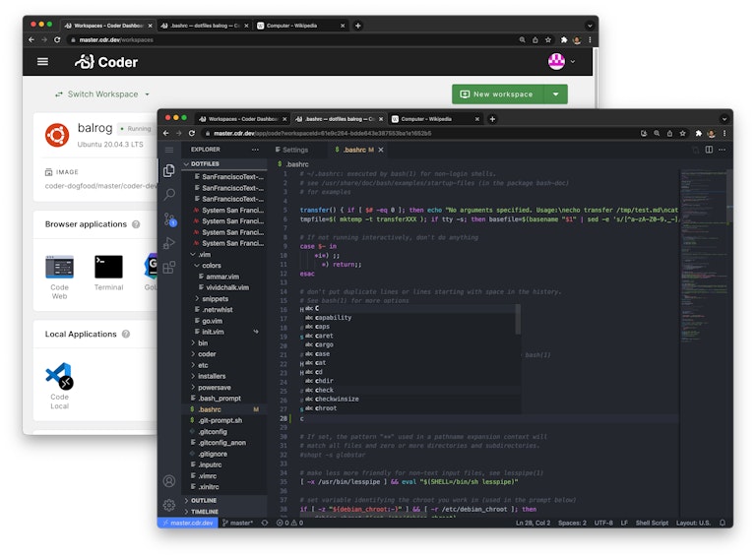The width and height of the screenshot is (756, 558).
Task: Open the .git-prompt.sh file
Action: (224, 420)
